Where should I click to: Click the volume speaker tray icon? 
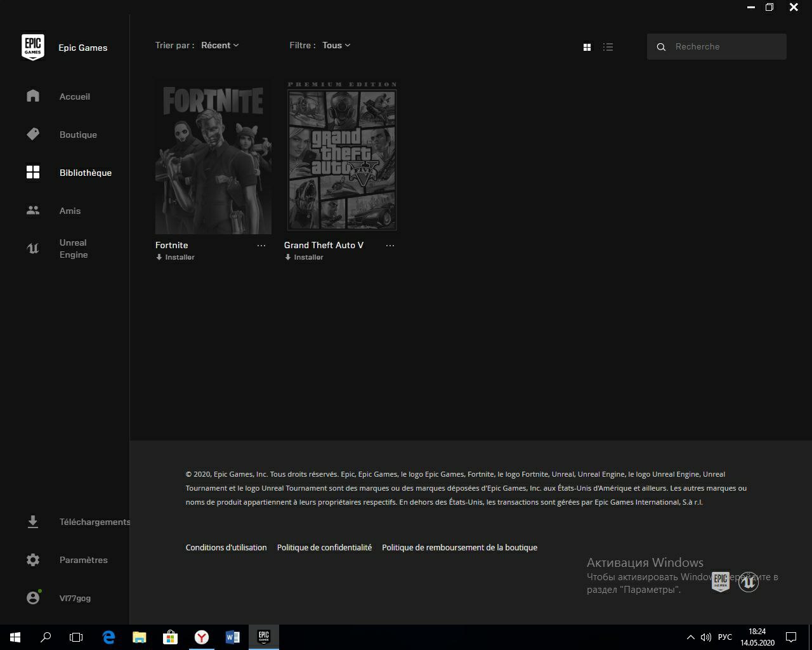click(x=706, y=637)
